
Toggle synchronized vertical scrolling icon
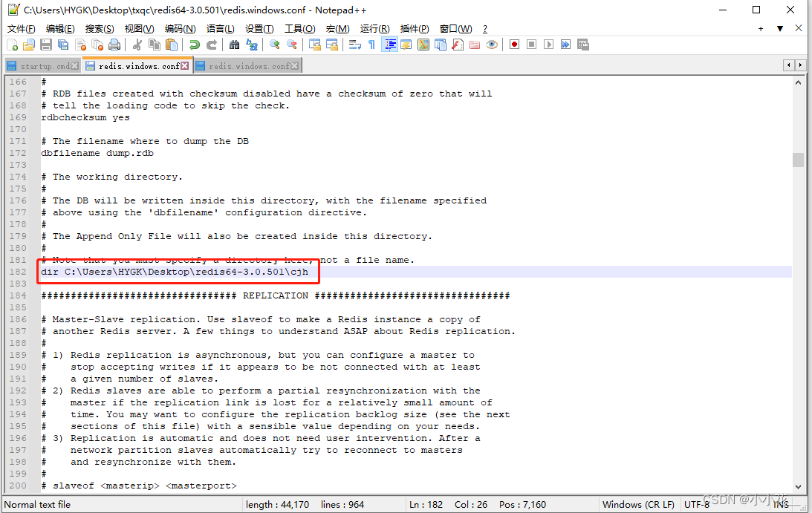[x=315, y=45]
